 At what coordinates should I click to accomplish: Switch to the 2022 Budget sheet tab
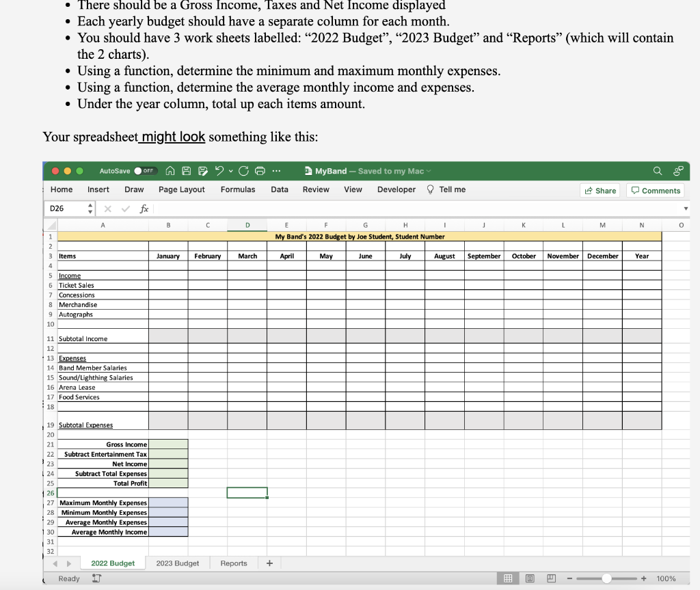point(113,563)
